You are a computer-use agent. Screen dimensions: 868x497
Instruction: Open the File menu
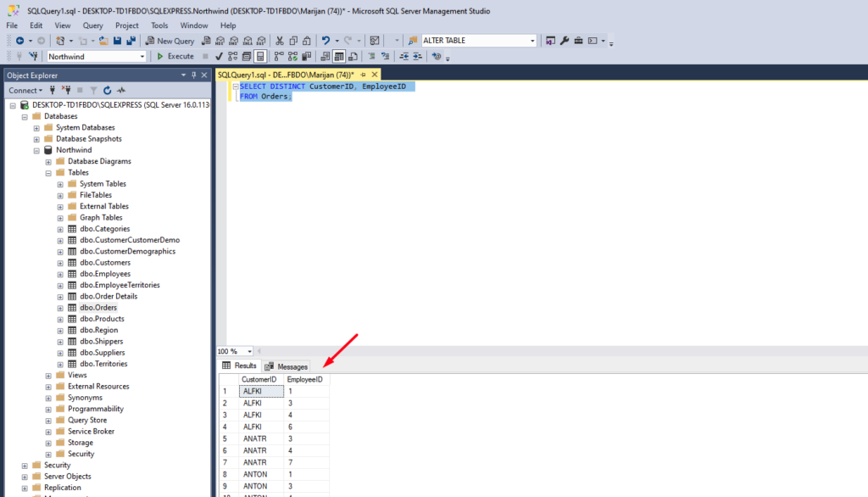(12, 25)
